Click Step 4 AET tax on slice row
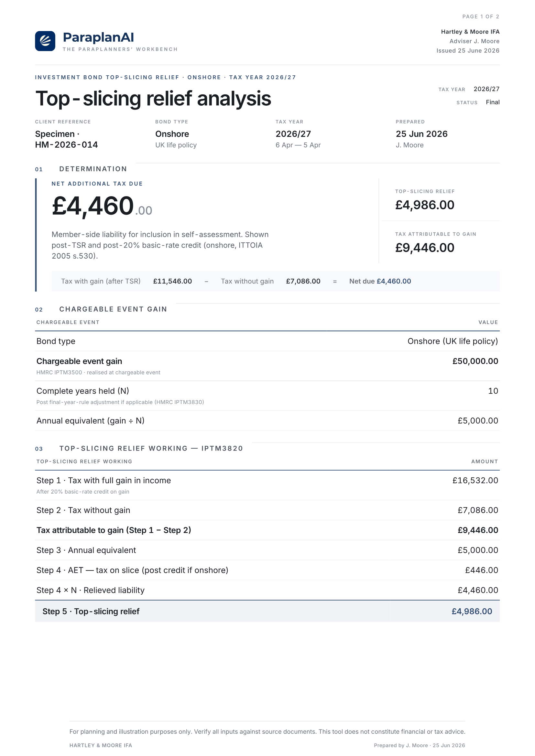 point(267,570)
